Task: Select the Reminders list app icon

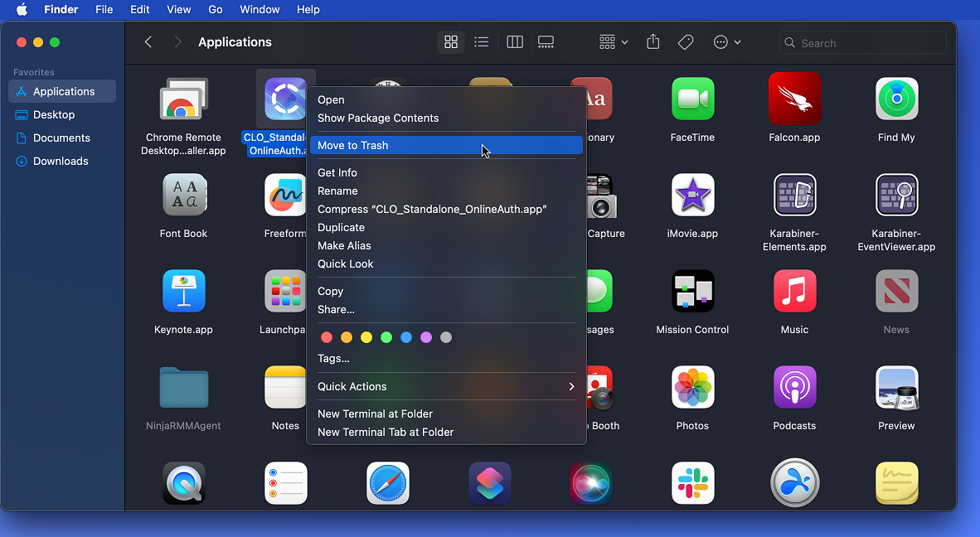Action: tap(285, 483)
